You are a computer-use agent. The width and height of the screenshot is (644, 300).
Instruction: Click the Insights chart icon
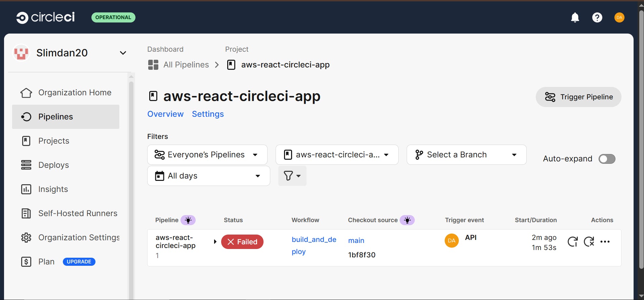coord(26,189)
